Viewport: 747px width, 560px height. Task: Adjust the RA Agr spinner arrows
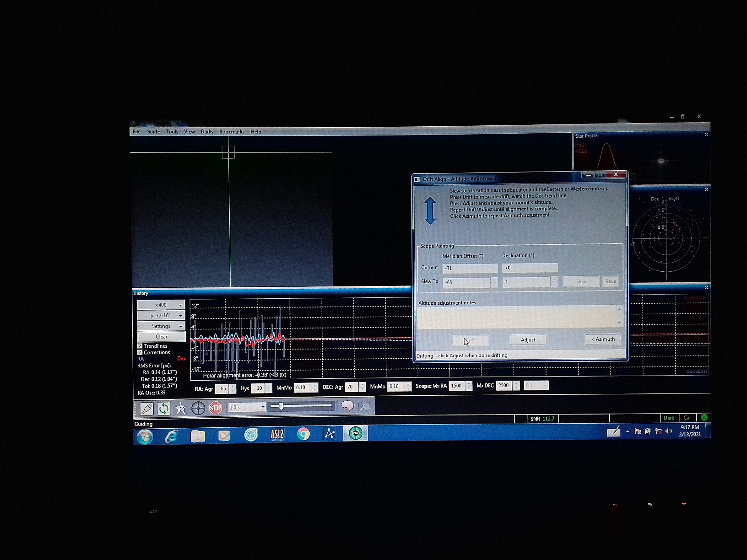click(x=233, y=388)
